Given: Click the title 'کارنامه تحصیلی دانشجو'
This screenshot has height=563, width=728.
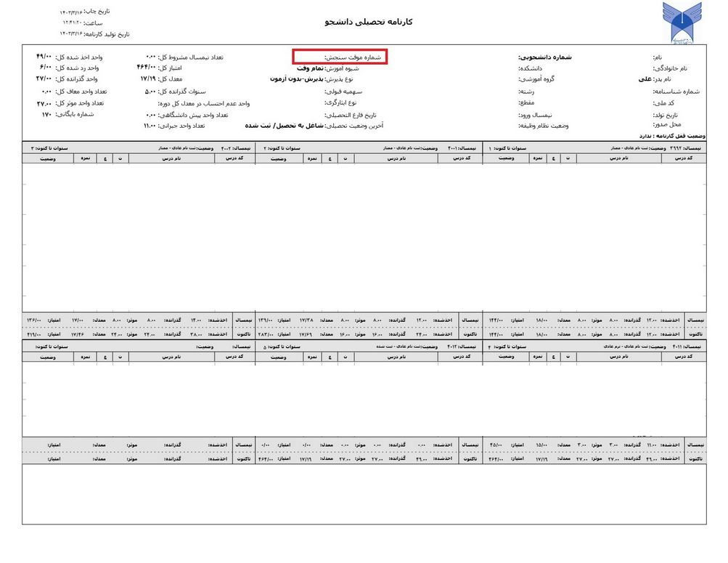Looking at the screenshot, I should tap(369, 22).
